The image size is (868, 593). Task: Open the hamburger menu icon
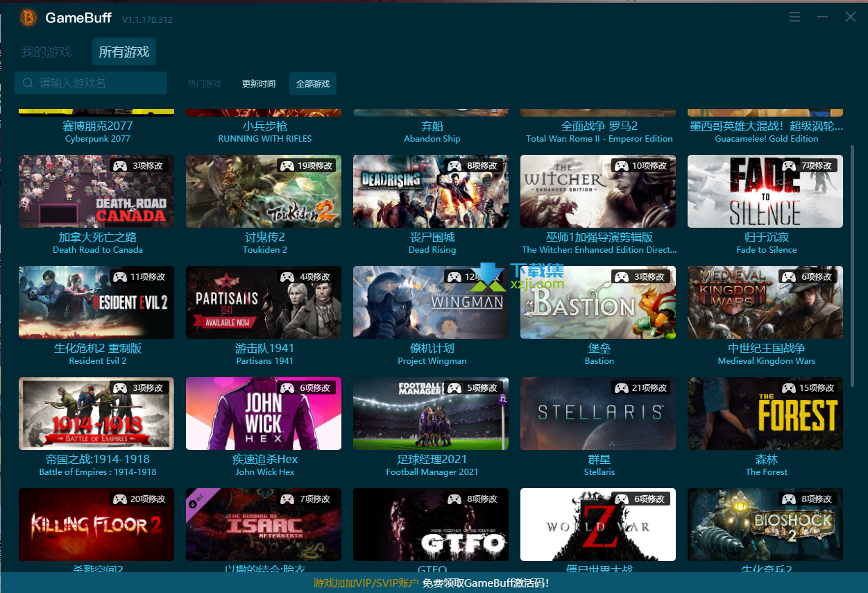click(x=794, y=17)
